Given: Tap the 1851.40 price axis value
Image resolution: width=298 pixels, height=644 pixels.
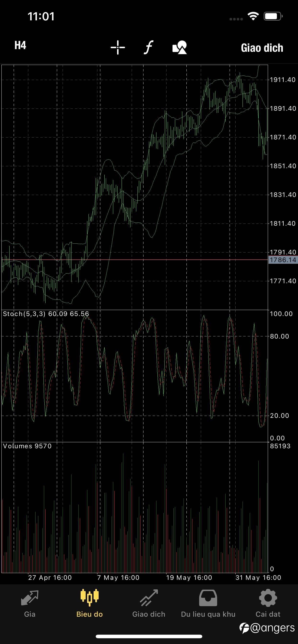Looking at the screenshot, I should 283,166.
